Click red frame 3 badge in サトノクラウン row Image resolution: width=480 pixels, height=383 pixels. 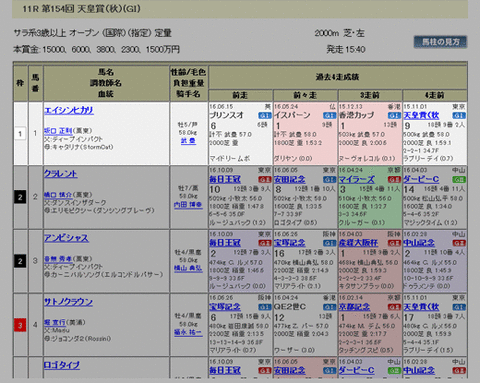tap(20, 325)
